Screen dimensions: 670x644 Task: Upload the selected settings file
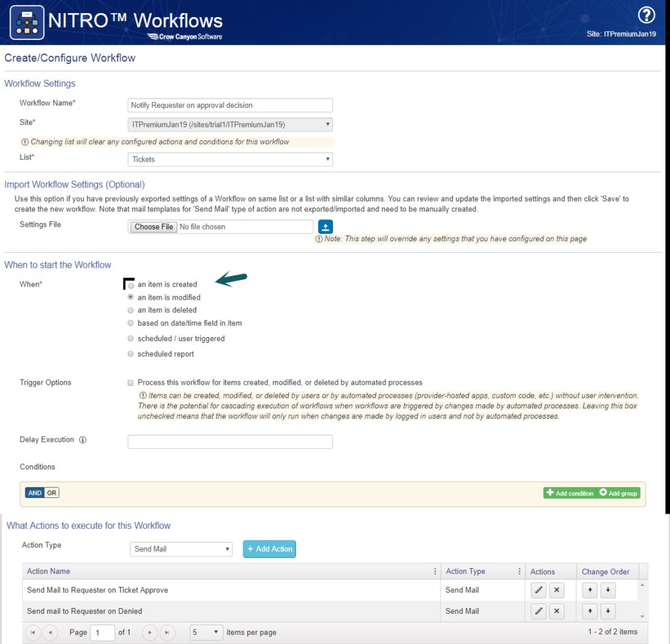pos(325,226)
